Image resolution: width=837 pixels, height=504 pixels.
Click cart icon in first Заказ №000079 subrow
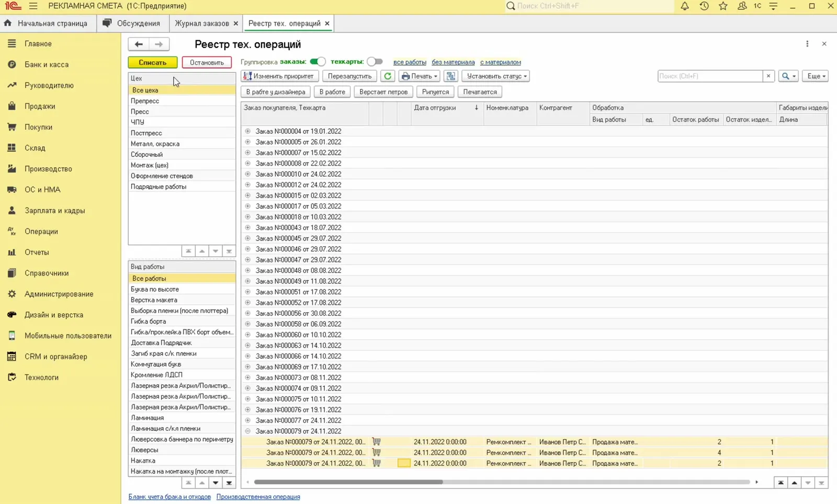pos(376,442)
